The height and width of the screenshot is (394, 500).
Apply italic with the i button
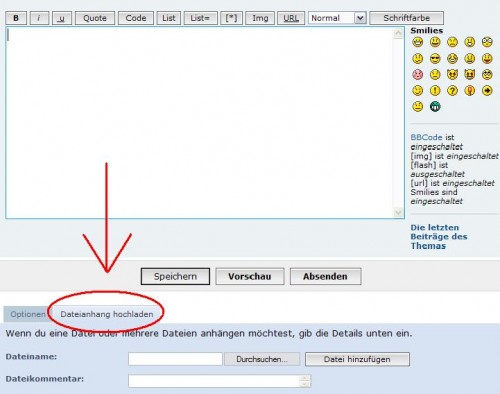click(39, 18)
